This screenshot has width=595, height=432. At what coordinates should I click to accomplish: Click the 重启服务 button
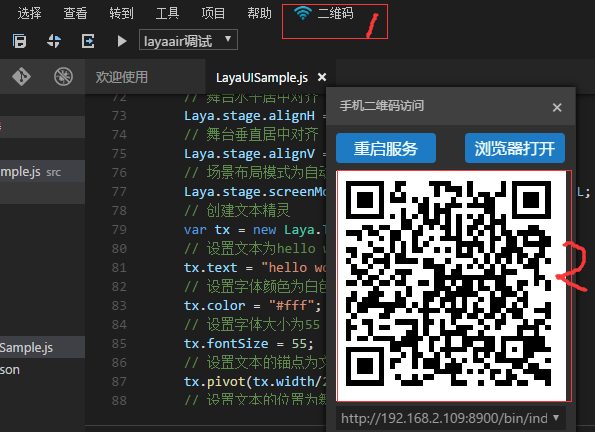click(x=386, y=148)
